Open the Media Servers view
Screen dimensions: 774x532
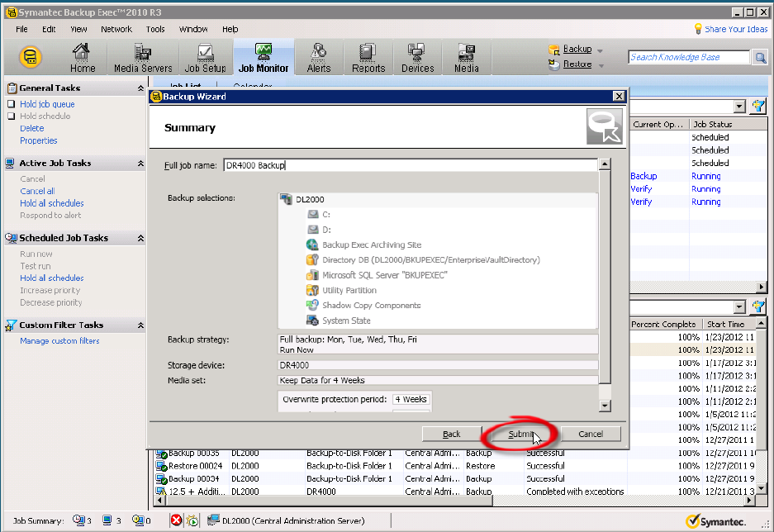pos(143,57)
